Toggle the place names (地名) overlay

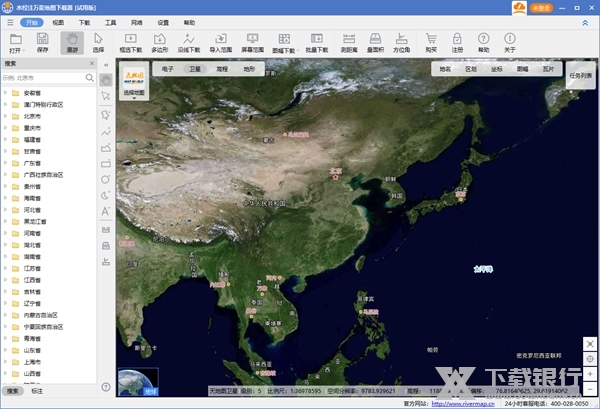pos(445,70)
